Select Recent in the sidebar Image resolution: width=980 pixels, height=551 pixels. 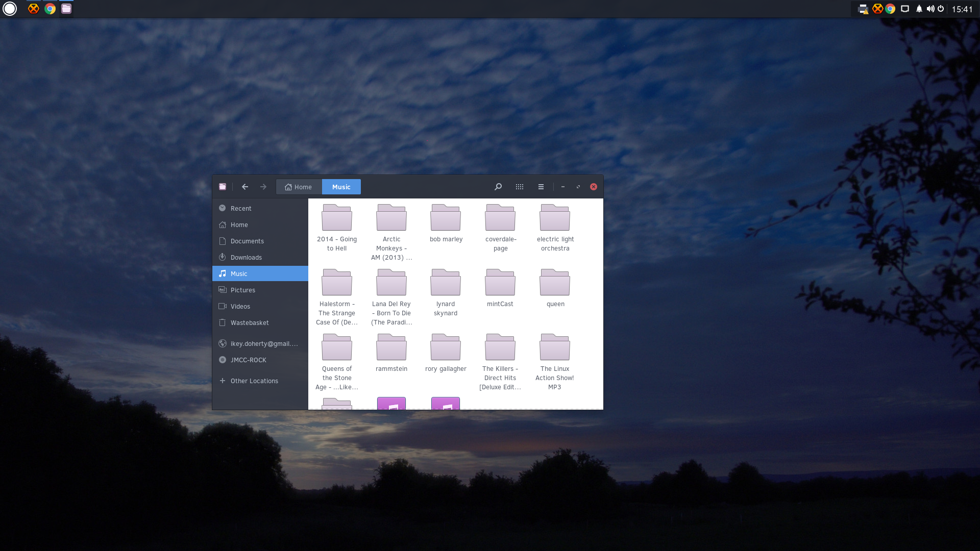tap(260, 208)
